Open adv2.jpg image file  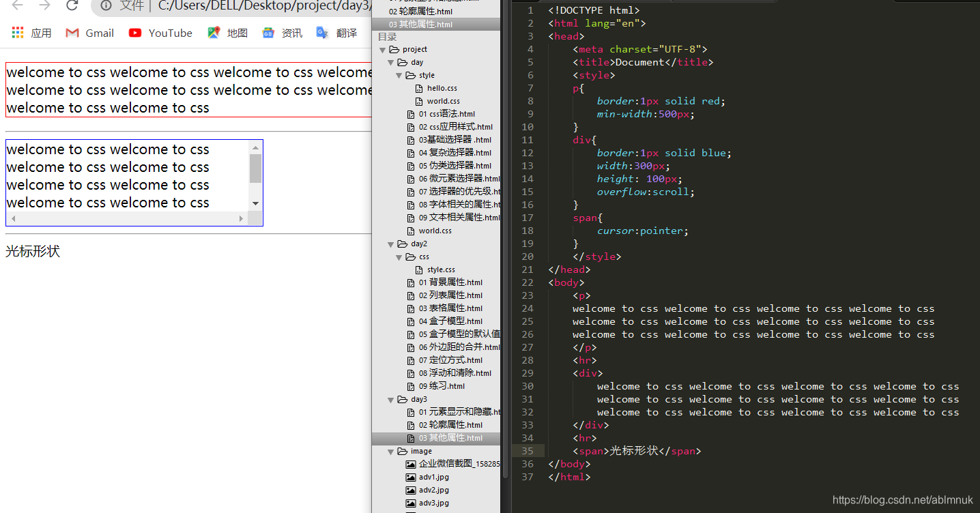434,490
